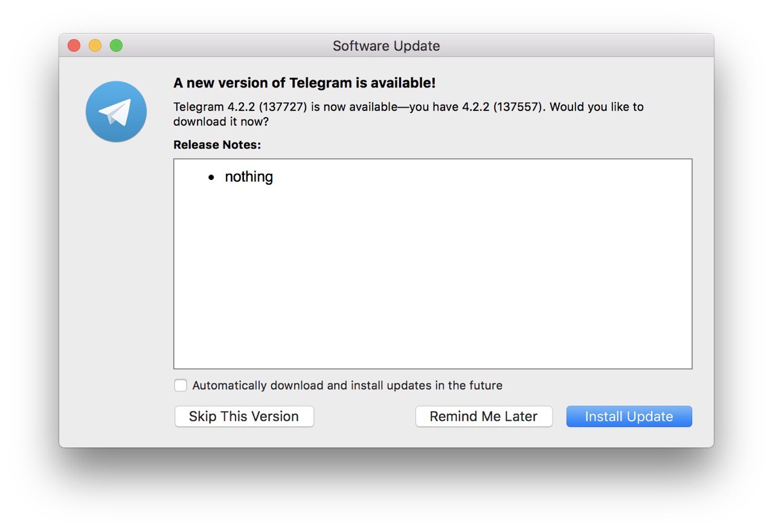Image resolution: width=773 pixels, height=532 pixels.
Task: Select Skip This Version
Action: pos(244,417)
